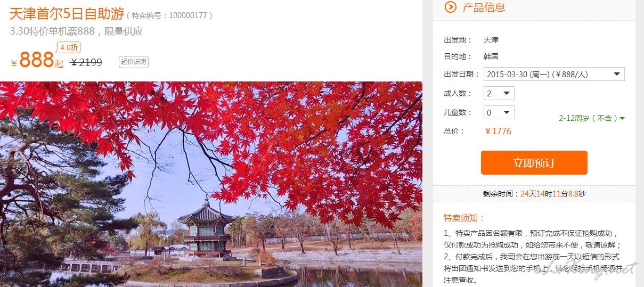
Task: Click the green arrow after 2-12周岁（不含）
Action: [622, 118]
